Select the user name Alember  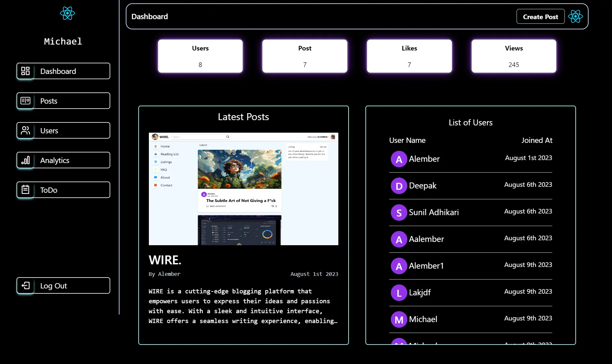[x=424, y=159]
